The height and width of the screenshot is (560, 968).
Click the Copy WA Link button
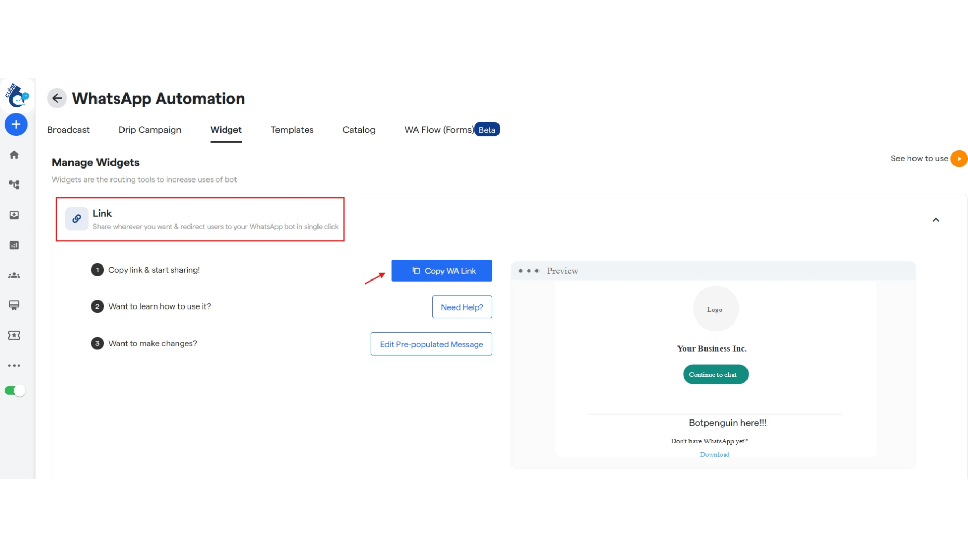pos(441,271)
